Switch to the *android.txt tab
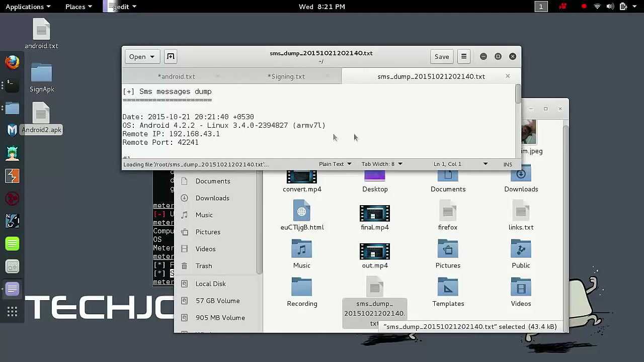 pos(176,76)
